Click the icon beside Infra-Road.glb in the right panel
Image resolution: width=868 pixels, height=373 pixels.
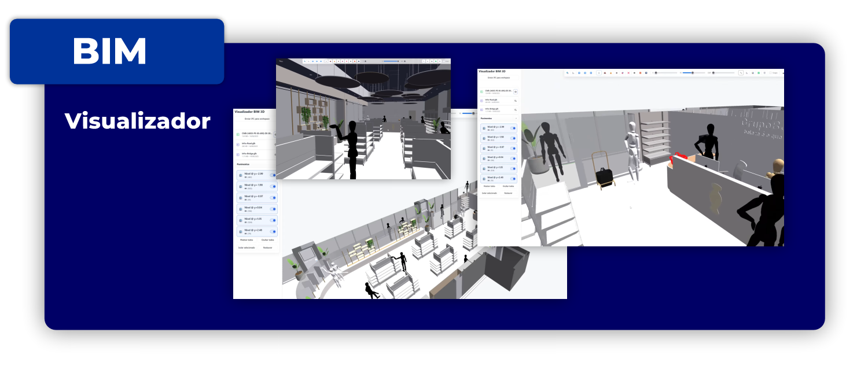516,101
